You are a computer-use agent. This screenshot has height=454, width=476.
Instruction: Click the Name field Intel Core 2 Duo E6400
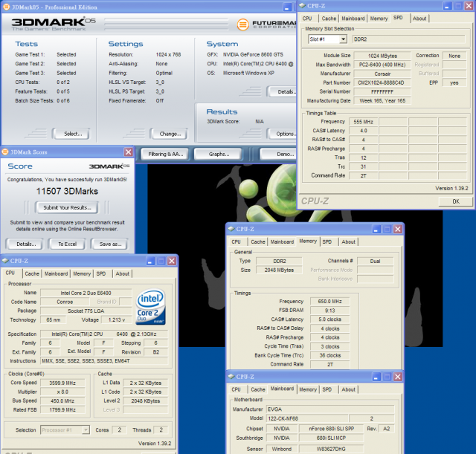coord(86,293)
